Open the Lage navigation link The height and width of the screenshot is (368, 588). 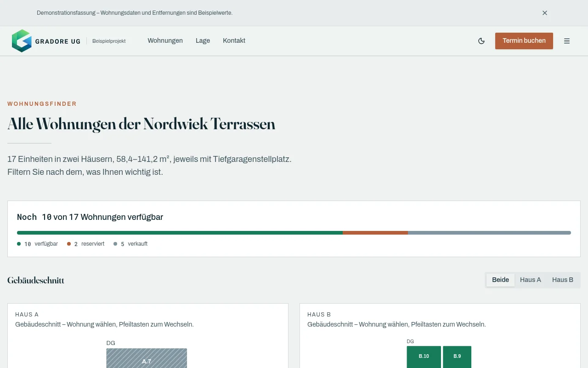pyautogui.click(x=203, y=40)
